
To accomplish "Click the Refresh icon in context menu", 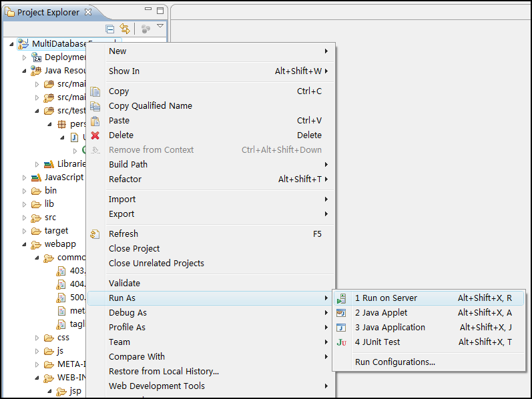I will click(x=95, y=234).
